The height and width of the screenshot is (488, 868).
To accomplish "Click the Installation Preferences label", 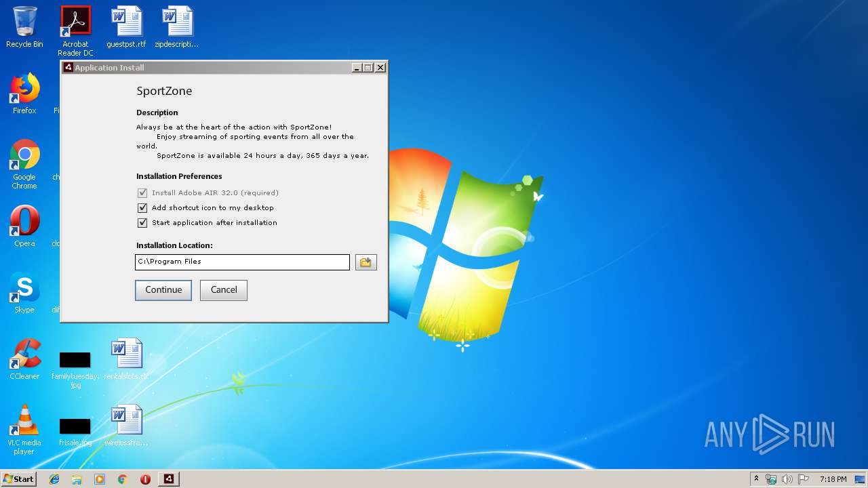I will click(179, 176).
